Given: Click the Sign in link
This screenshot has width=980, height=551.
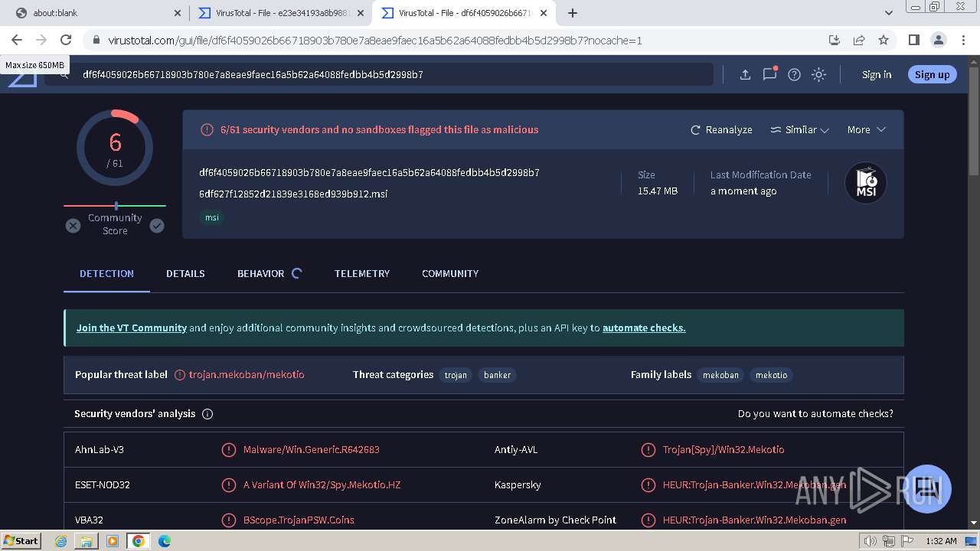Looking at the screenshot, I should (x=877, y=75).
